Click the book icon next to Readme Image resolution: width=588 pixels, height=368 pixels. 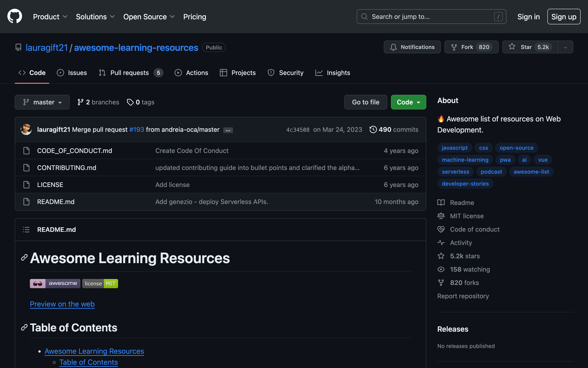point(441,202)
